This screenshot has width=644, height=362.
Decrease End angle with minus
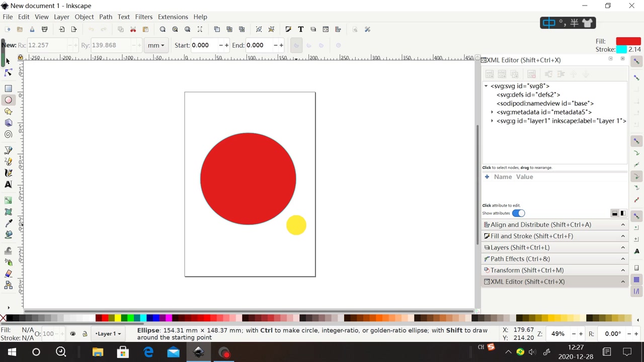click(x=275, y=46)
